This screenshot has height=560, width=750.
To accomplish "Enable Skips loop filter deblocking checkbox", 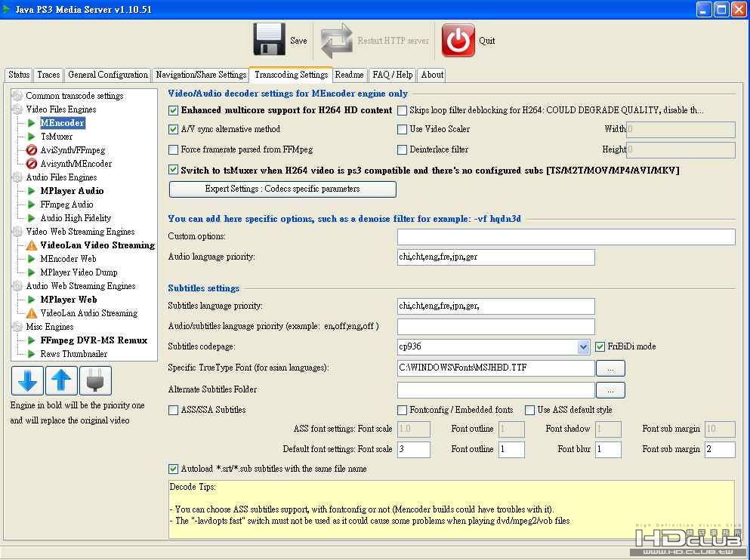I will 403,110.
